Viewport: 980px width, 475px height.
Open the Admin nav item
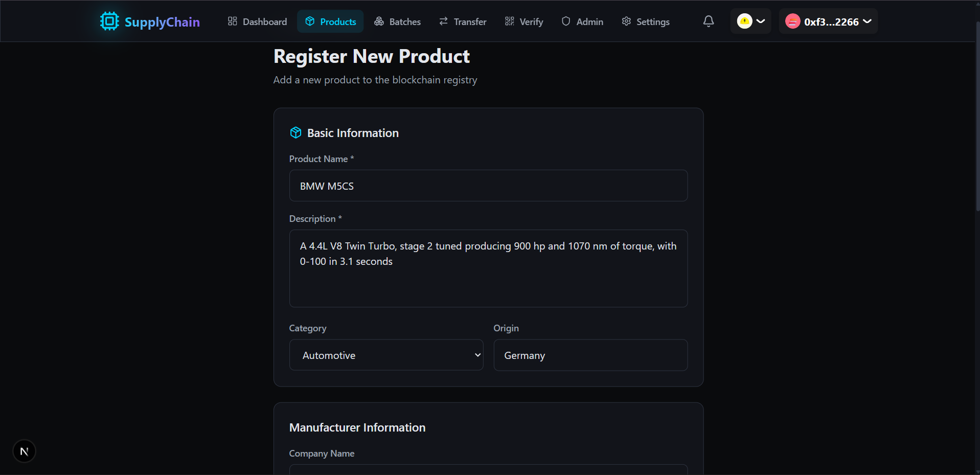coord(582,21)
